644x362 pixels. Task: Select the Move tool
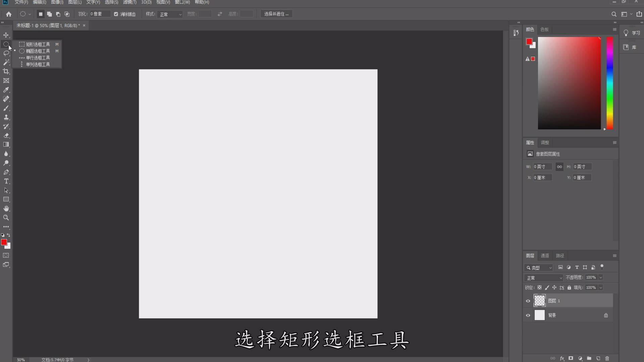click(6, 35)
